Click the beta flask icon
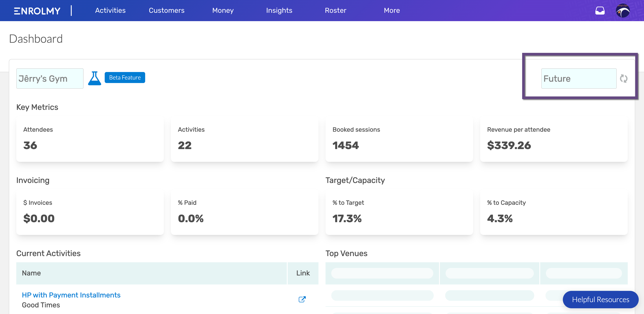The image size is (644, 314). tap(95, 78)
